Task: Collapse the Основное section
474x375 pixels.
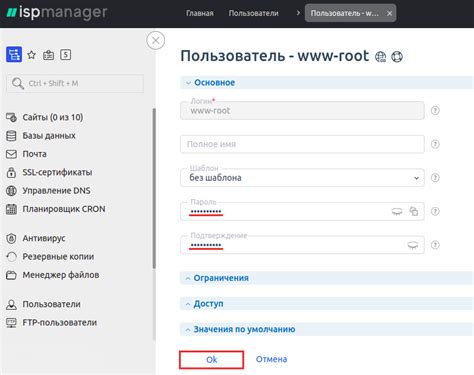Action: (x=327, y=83)
